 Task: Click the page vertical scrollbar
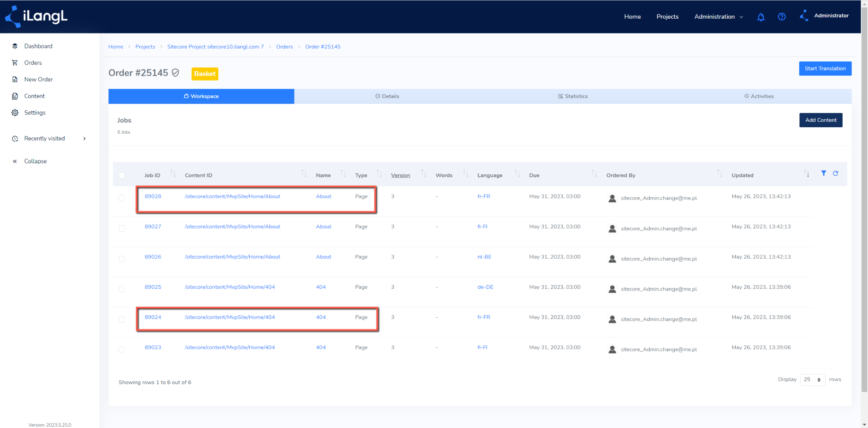tap(864, 199)
